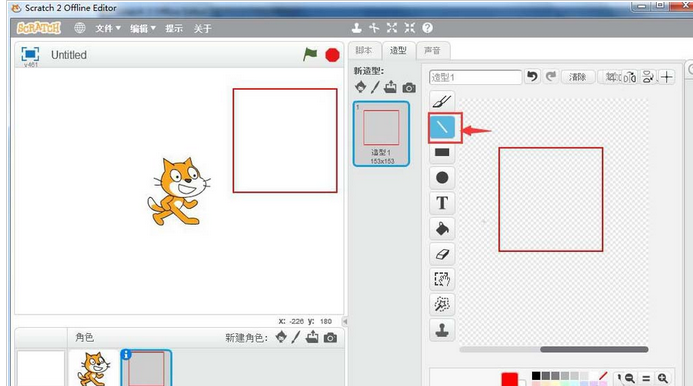Click the red stop sign button
This screenshot has height=386, width=693.
[332, 55]
